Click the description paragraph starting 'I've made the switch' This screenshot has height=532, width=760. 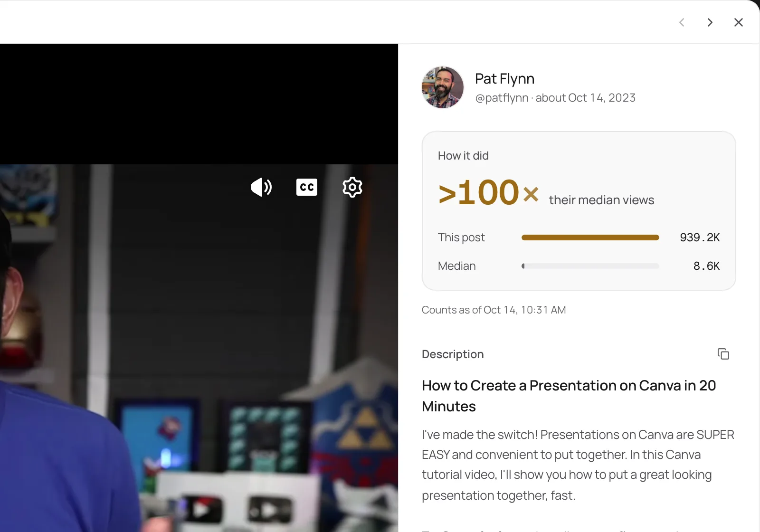578,465
